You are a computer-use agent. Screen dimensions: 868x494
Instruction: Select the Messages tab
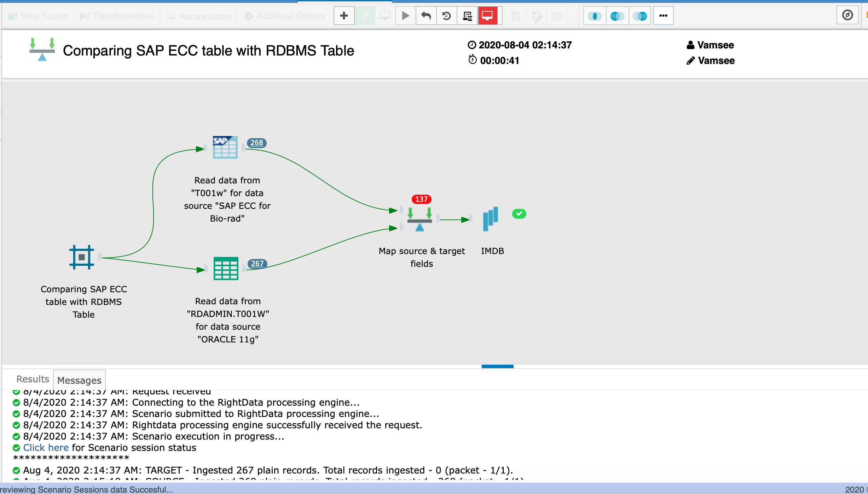pyautogui.click(x=79, y=380)
